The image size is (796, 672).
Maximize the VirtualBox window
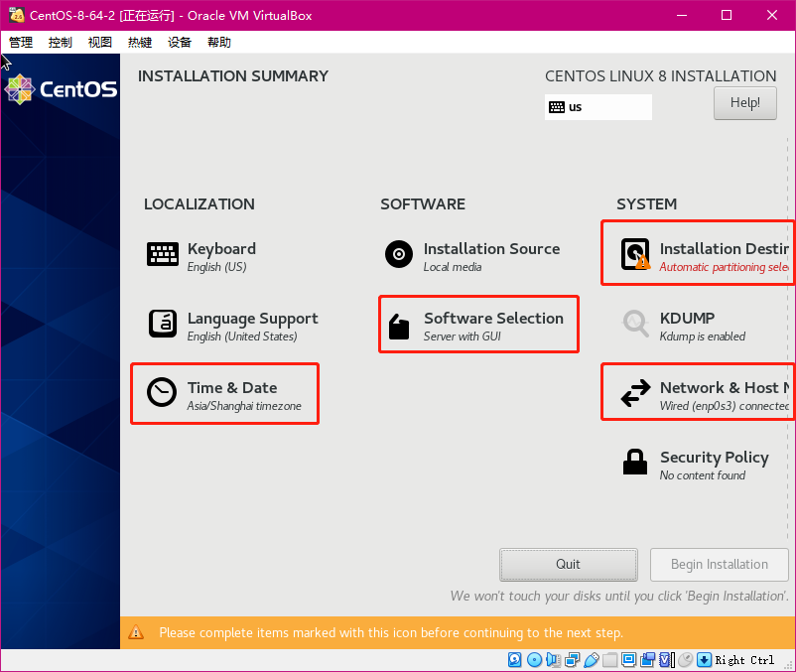click(727, 15)
